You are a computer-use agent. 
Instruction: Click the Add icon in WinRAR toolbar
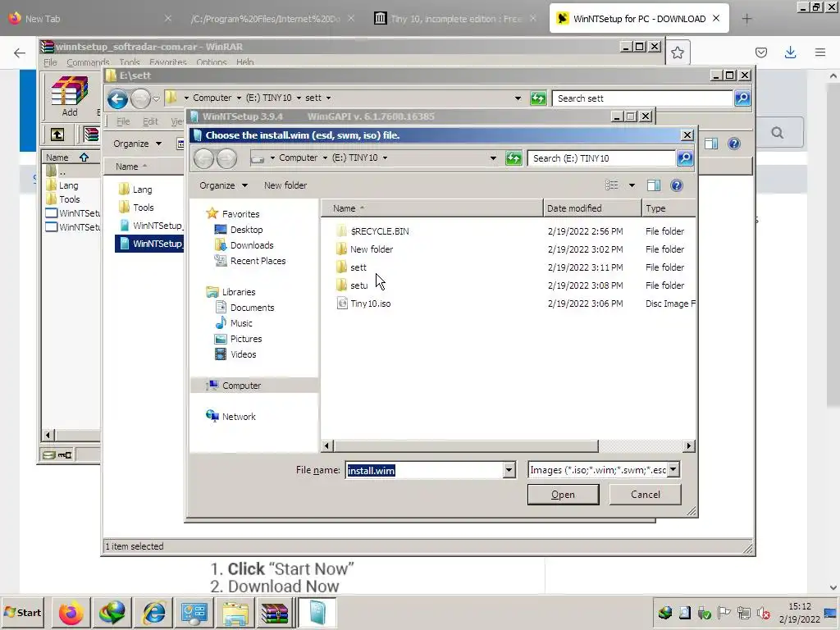coord(70,97)
